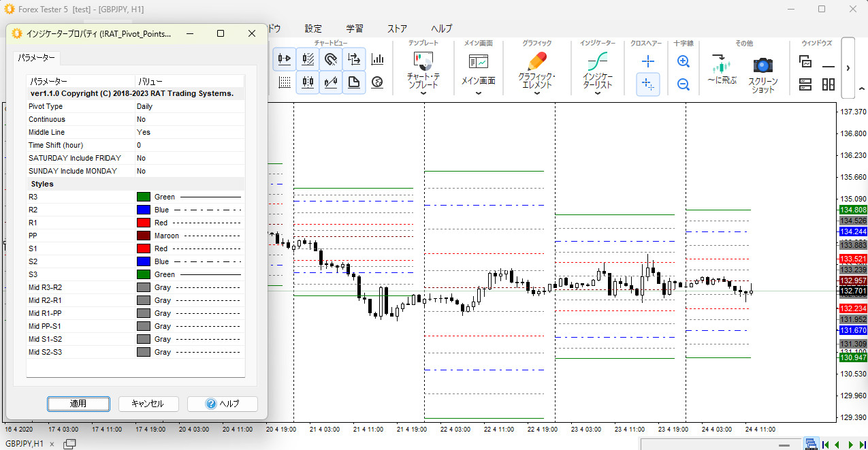Toggle the chart grid display

coord(285,82)
